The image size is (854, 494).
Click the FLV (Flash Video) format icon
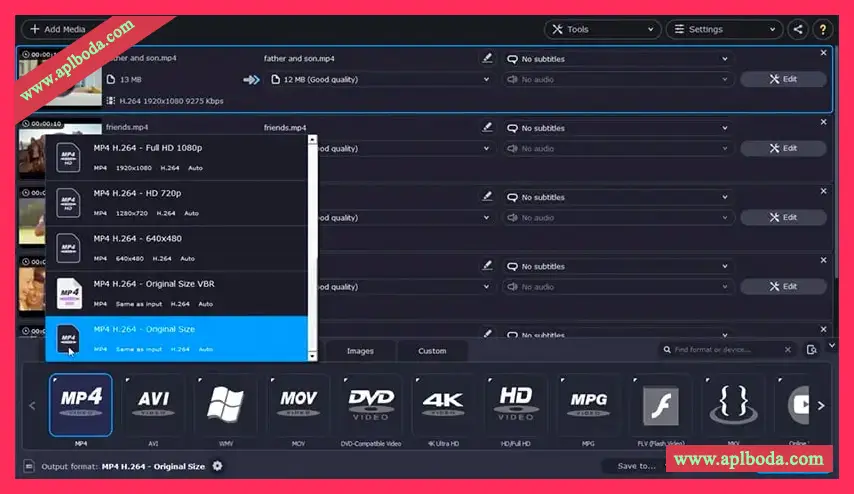point(661,404)
